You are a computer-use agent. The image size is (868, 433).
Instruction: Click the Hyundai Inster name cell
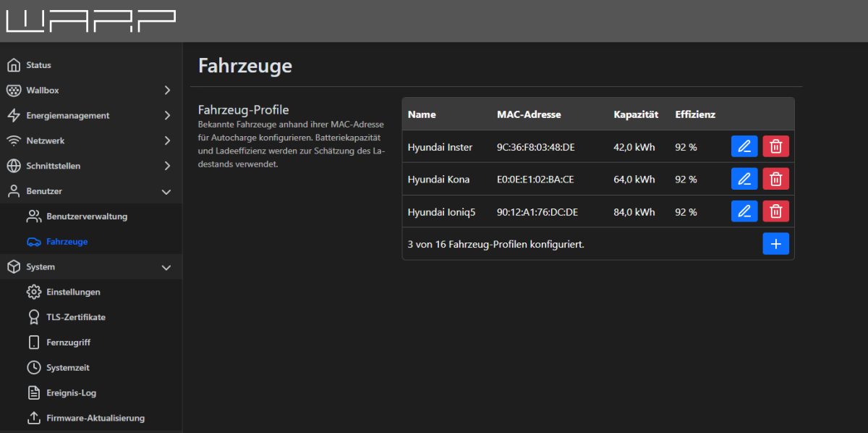[x=440, y=147]
